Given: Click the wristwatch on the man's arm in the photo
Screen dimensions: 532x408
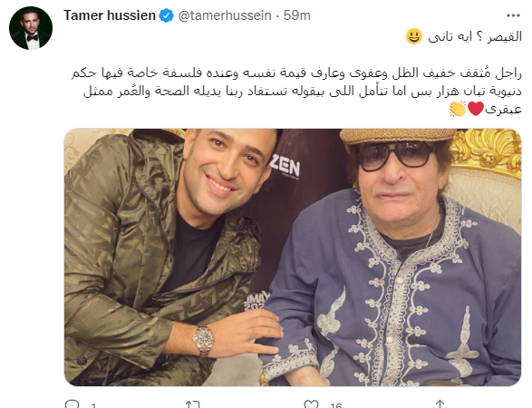Looking at the screenshot, I should 204,340.
